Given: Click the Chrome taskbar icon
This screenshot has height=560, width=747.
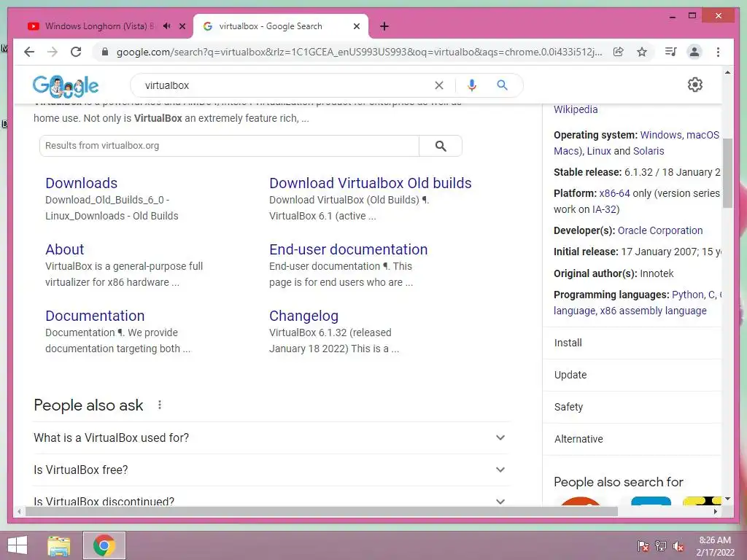Looking at the screenshot, I should click(104, 545).
